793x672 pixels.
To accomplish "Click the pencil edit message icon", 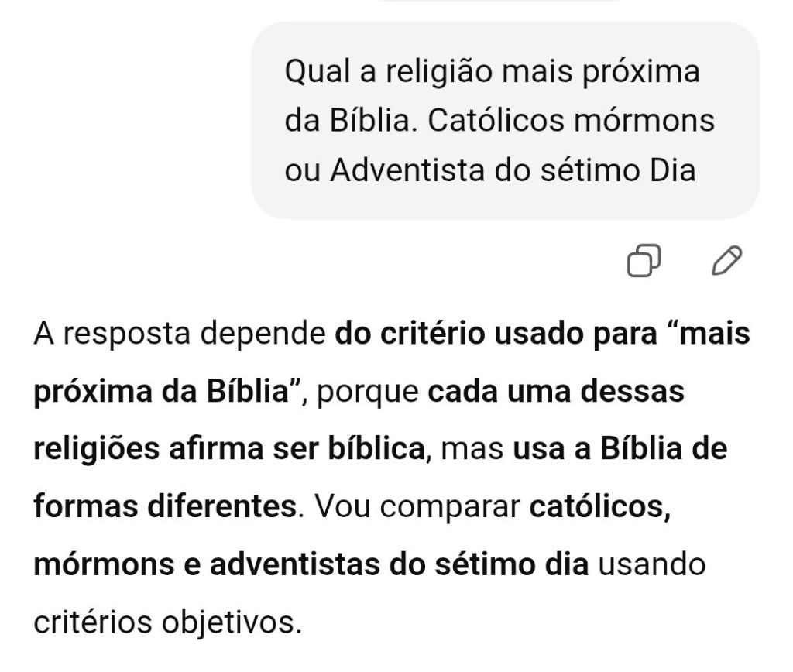I will (x=726, y=261).
